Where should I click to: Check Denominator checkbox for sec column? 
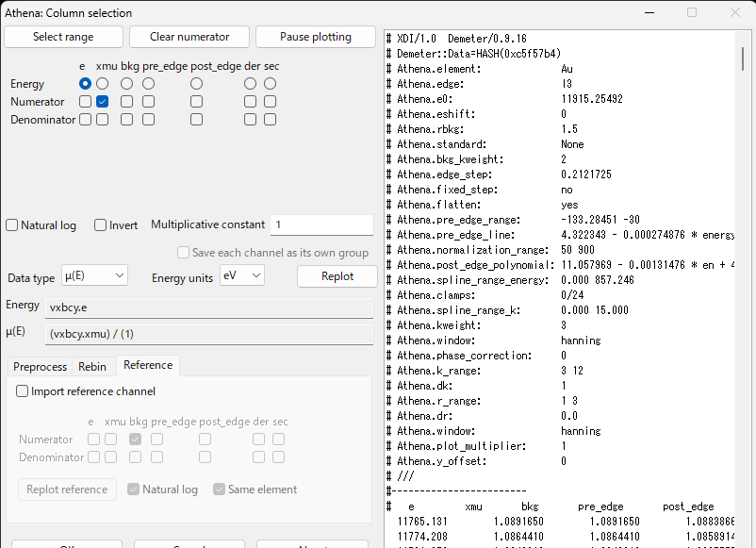270,119
